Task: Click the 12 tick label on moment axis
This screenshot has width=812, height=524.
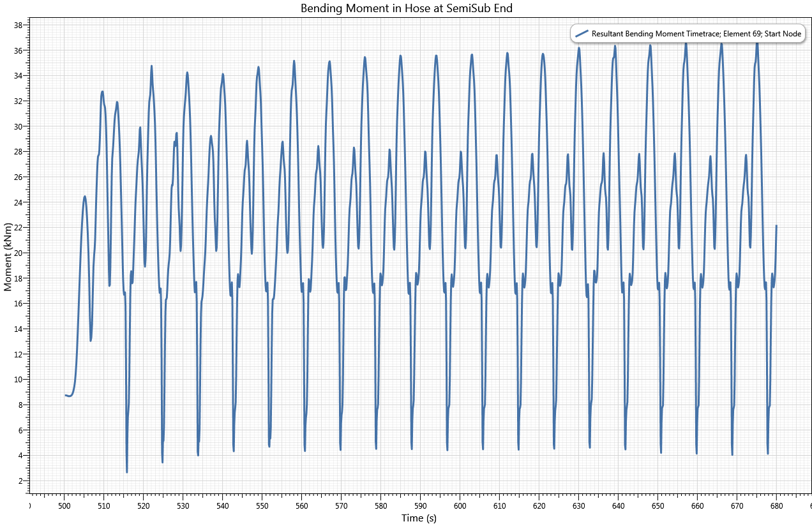Action: (19, 354)
